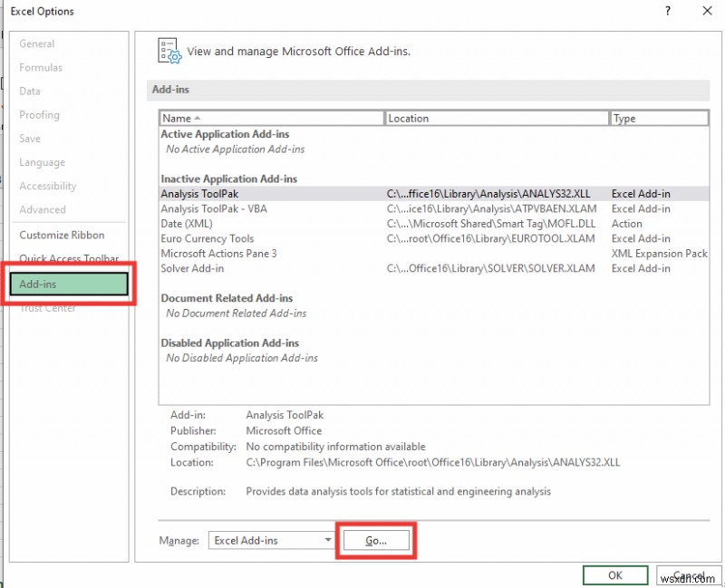Click the help question mark icon
Viewport: 725px width, 588px height.
667,11
